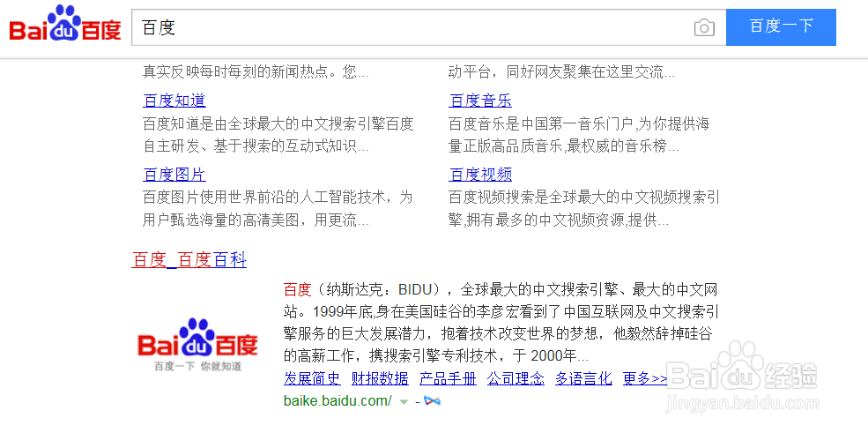The height and width of the screenshot is (433, 868).
Task: Open the 百度音乐 link
Action: [480, 101]
